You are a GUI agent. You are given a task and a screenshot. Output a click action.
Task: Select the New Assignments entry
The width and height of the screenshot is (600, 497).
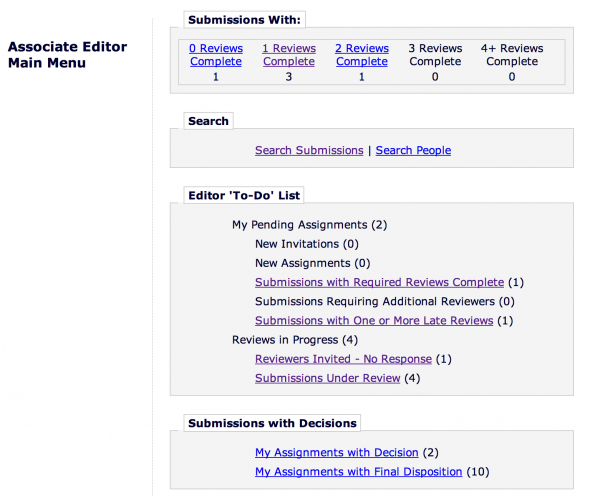(x=312, y=263)
